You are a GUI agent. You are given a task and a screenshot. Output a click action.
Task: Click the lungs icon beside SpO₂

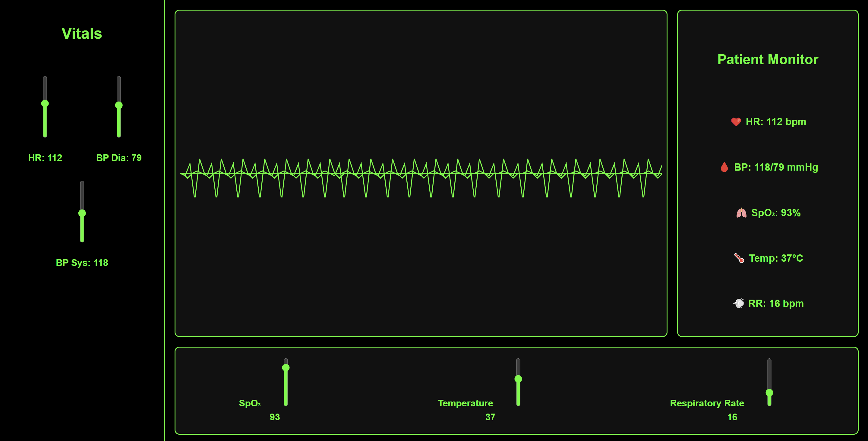(741, 213)
